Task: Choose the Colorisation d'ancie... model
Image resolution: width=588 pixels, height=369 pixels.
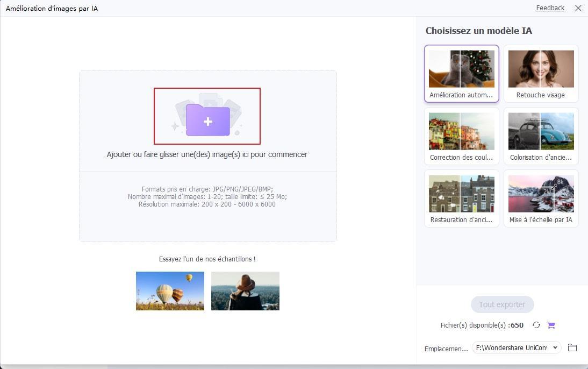Action: [x=541, y=136]
